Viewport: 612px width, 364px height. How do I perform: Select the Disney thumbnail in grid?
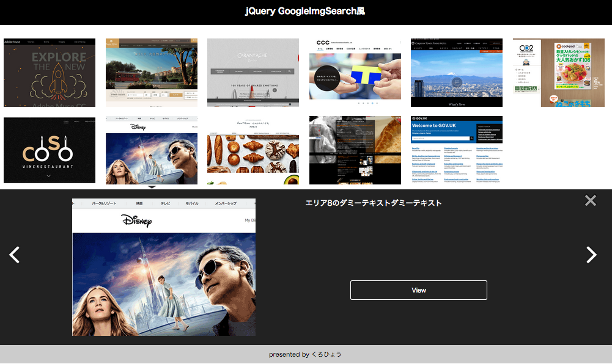pos(152,150)
